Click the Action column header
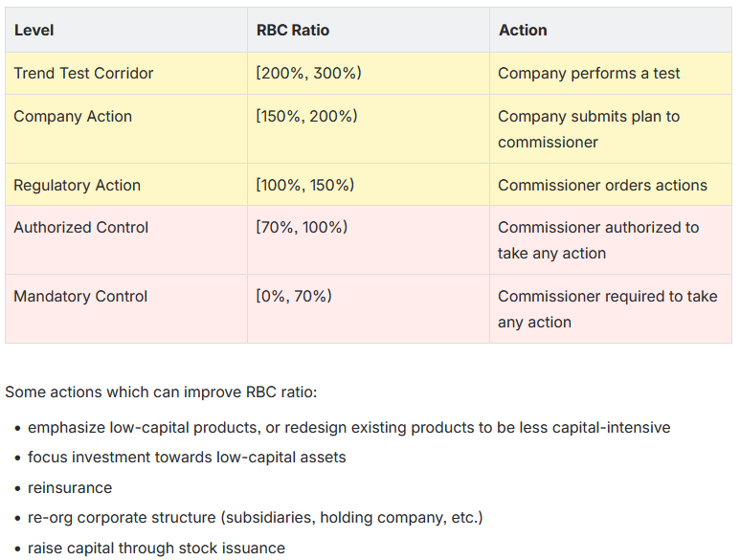This screenshot has width=740, height=560. [523, 30]
